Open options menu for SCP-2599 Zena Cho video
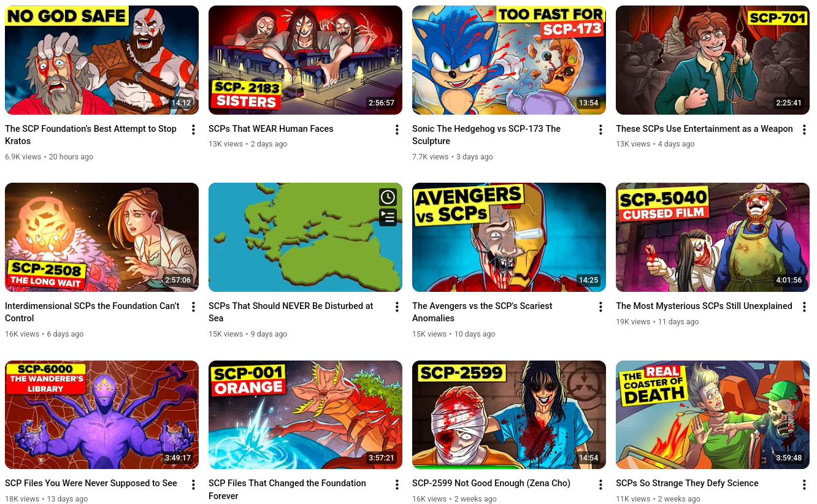The height and width of the screenshot is (504, 817). point(600,484)
